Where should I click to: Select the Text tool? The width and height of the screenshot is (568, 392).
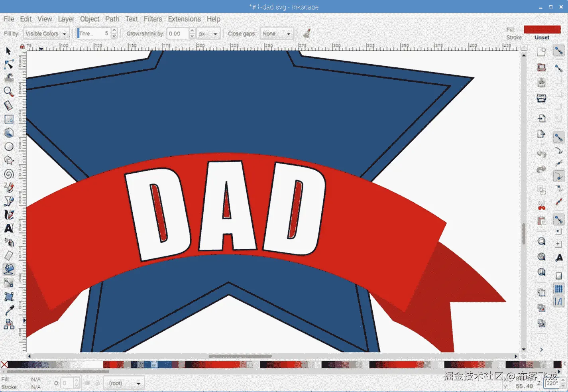(9, 229)
